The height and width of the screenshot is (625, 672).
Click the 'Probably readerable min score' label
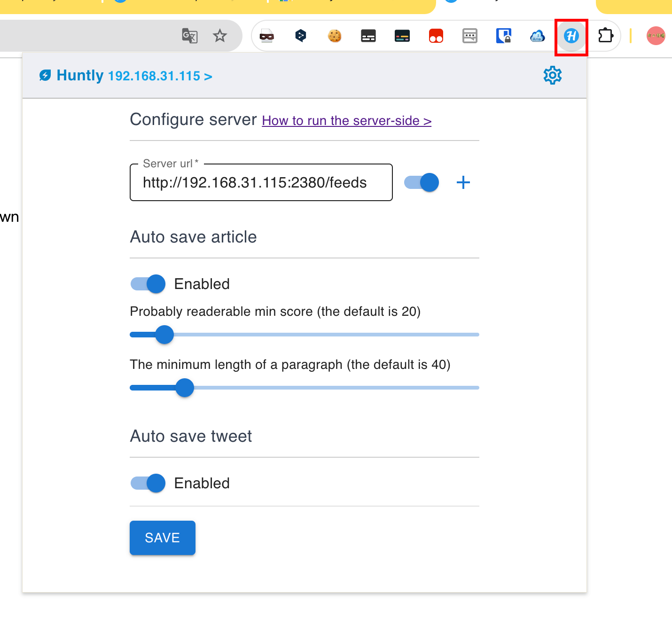click(275, 312)
